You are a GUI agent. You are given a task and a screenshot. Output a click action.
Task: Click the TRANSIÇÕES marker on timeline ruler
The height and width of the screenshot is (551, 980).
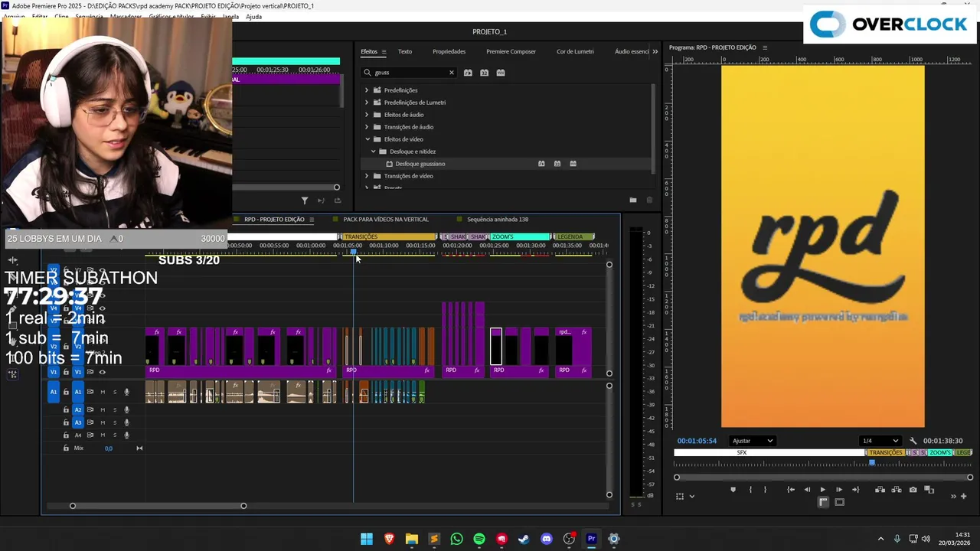click(387, 236)
